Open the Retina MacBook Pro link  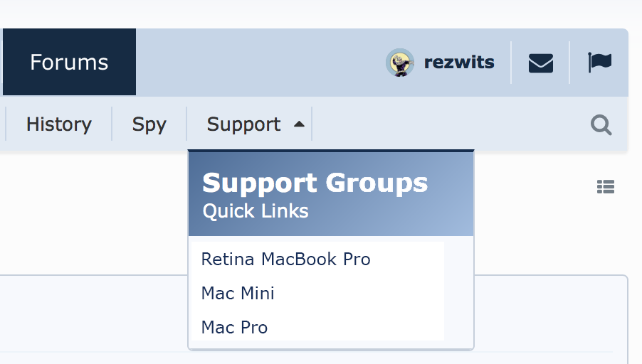pyautogui.click(x=285, y=259)
